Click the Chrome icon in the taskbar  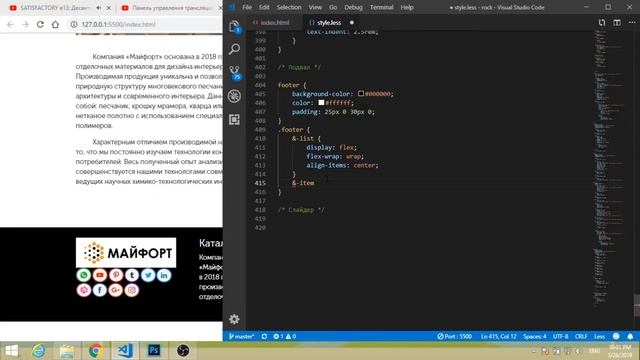click(x=96, y=351)
